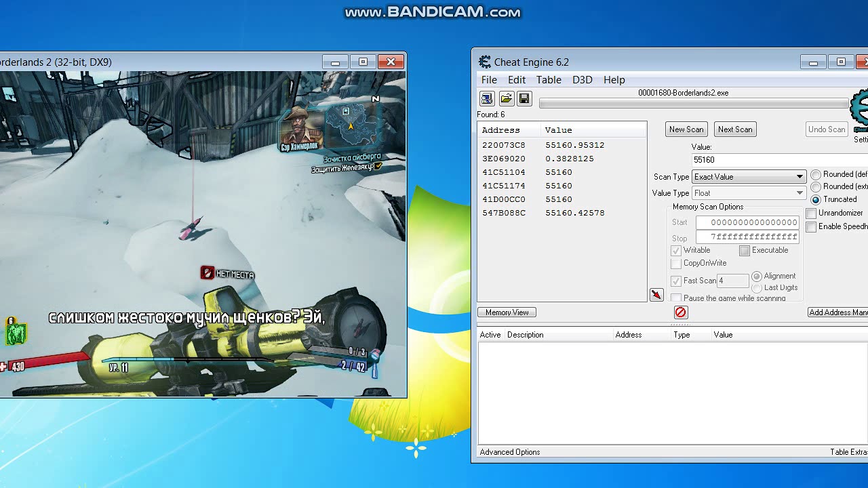Select address 41C51104 in results list

coord(504,172)
